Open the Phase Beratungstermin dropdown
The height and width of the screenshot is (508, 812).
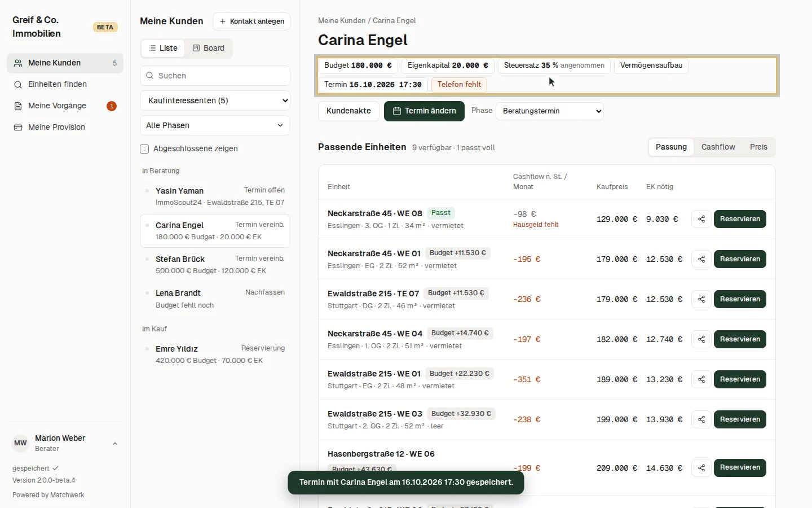(x=550, y=111)
